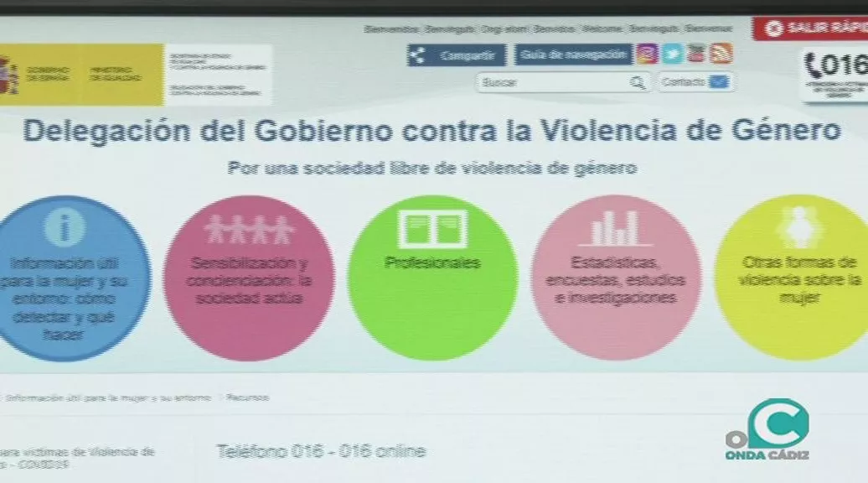The width and height of the screenshot is (868, 483).
Task: Click the magnifying glass search icon
Action: pos(638,82)
